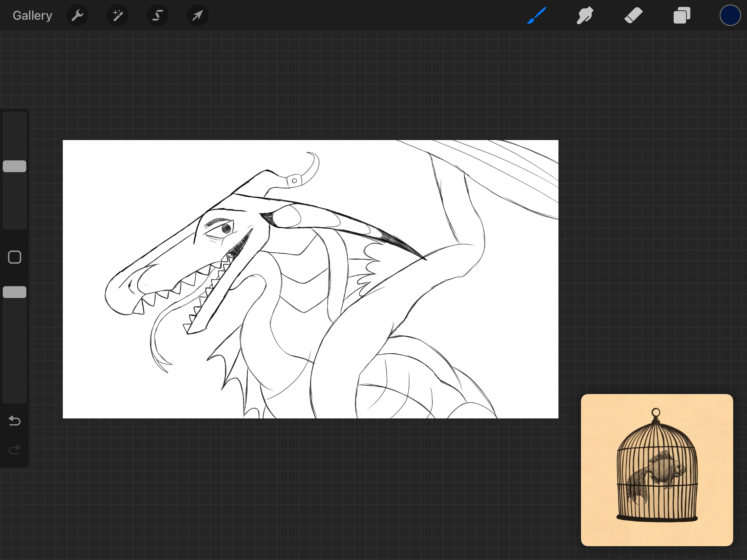Tap the brush size slider
Image resolution: width=747 pixels, height=560 pixels.
point(14,166)
